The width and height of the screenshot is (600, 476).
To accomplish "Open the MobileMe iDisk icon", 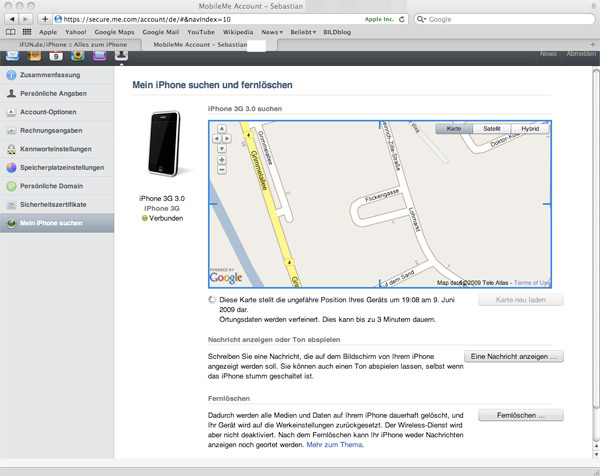I will tap(99, 55).
